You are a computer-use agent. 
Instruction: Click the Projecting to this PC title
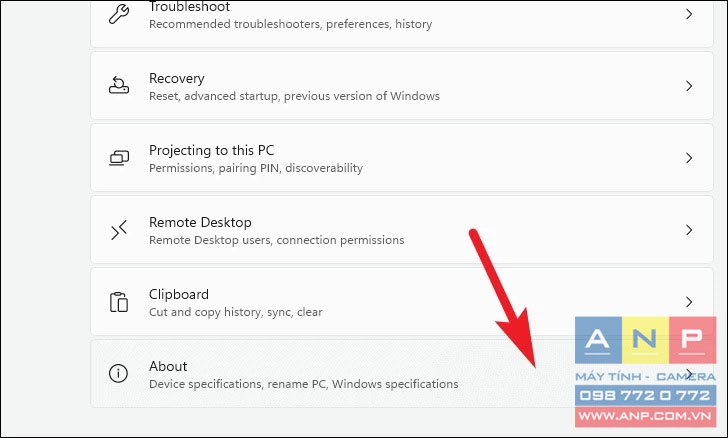[211, 150]
